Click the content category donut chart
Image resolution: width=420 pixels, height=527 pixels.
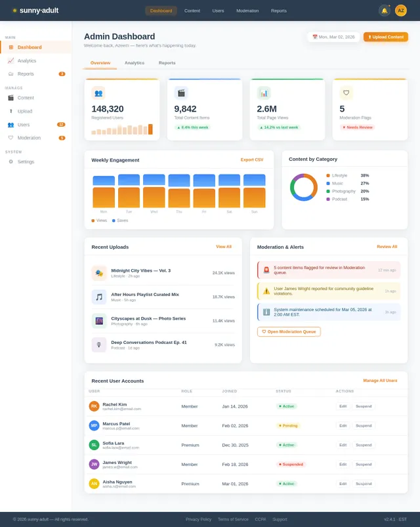click(x=304, y=187)
